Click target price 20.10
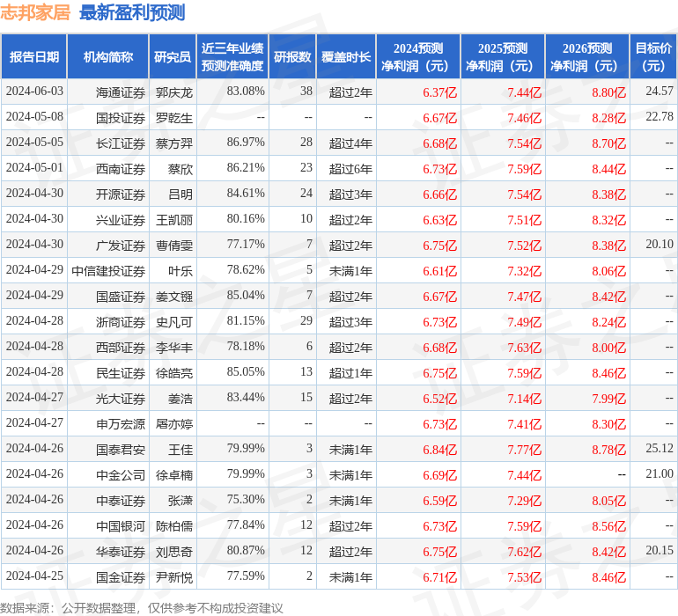678x616 pixels. coord(660,245)
